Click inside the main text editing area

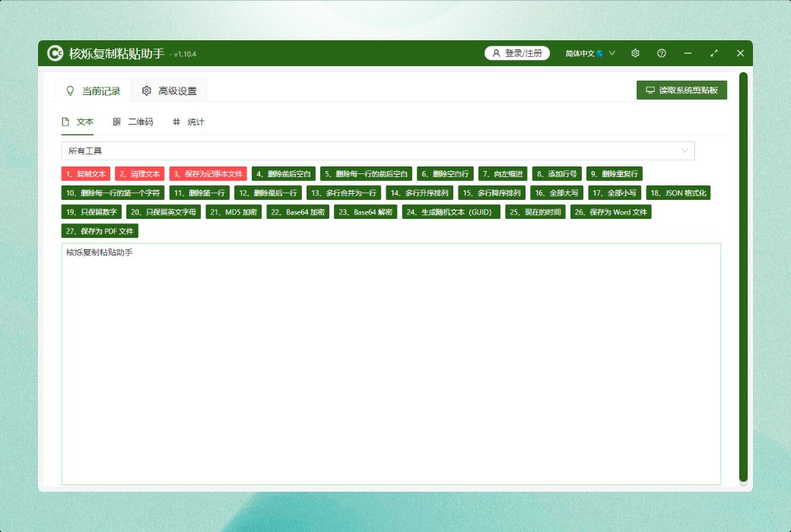(x=391, y=365)
